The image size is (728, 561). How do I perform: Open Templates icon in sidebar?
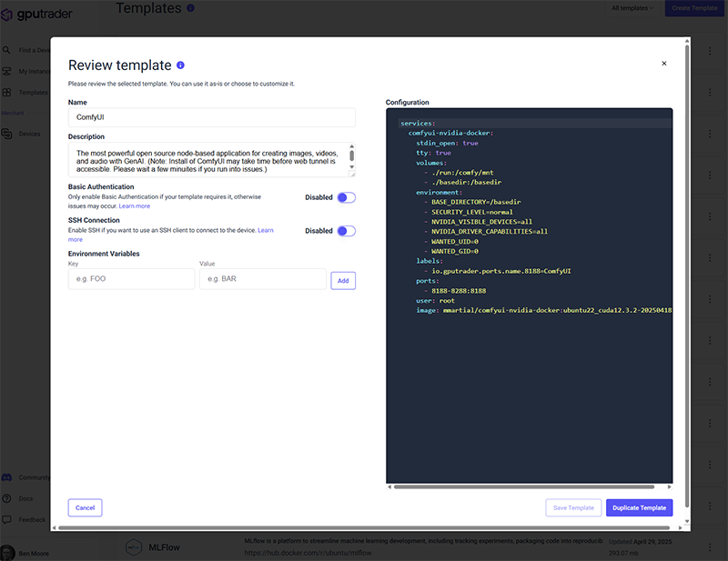point(6,93)
